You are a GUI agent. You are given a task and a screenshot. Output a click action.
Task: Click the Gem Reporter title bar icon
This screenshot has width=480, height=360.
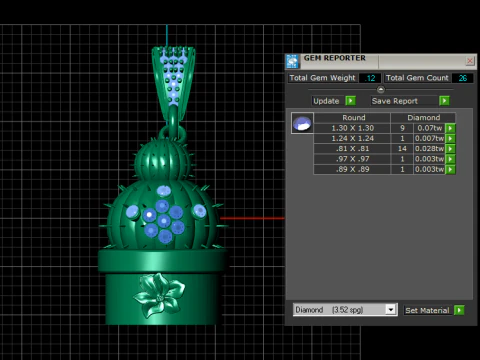click(x=292, y=61)
